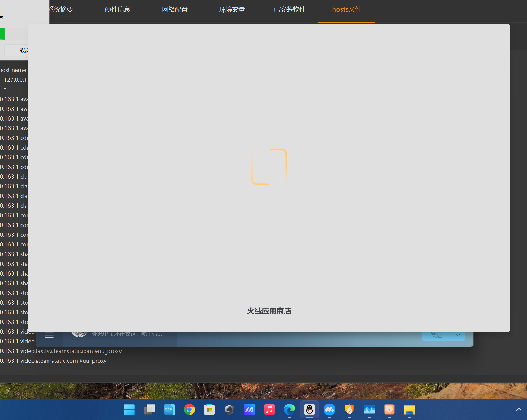Open the 网络配置 tab
Screen dimensions: 527x420
pos(175,9)
